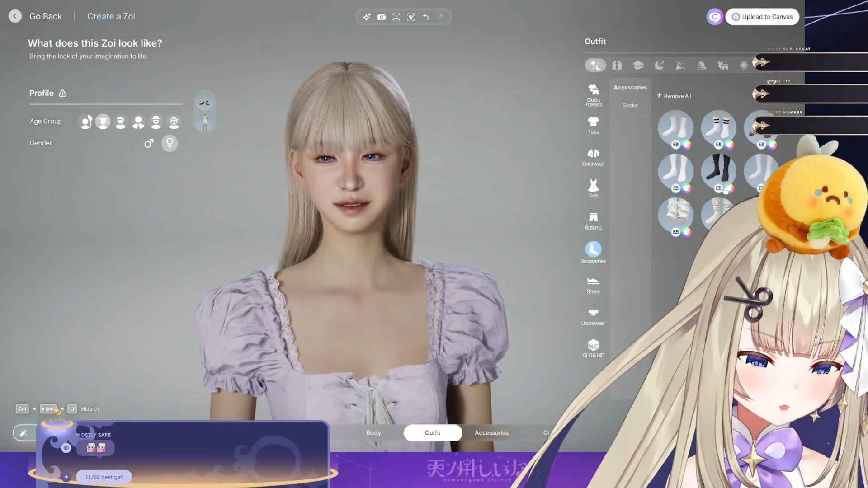Viewport: 868px width, 488px height.
Task: Switch to the Body tab
Action: pos(373,432)
